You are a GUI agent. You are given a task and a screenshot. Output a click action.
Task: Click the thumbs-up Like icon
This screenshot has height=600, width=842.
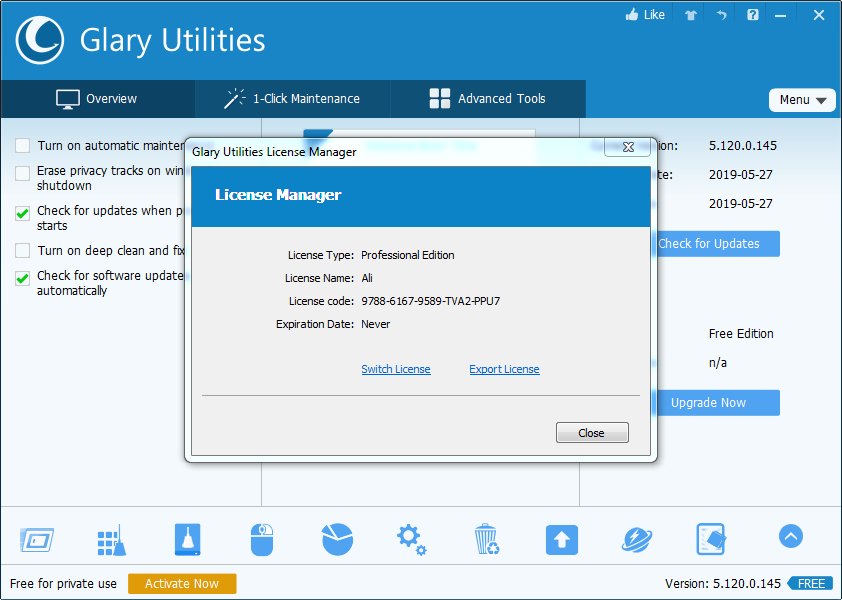(632, 15)
